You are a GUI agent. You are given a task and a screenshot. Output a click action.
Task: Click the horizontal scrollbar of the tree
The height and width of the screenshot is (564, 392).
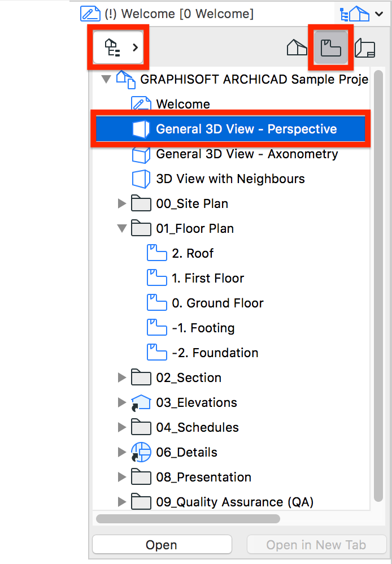coord(188,519)
